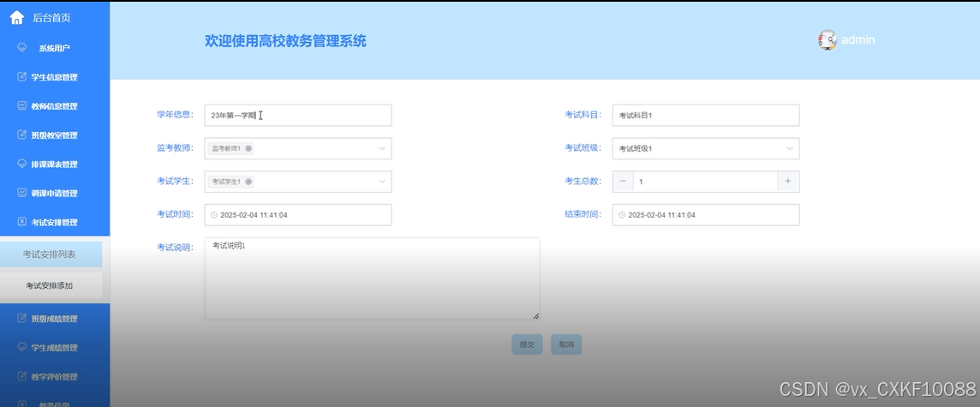Click the diamond icon next to 排课课表管理

[22, 164]
